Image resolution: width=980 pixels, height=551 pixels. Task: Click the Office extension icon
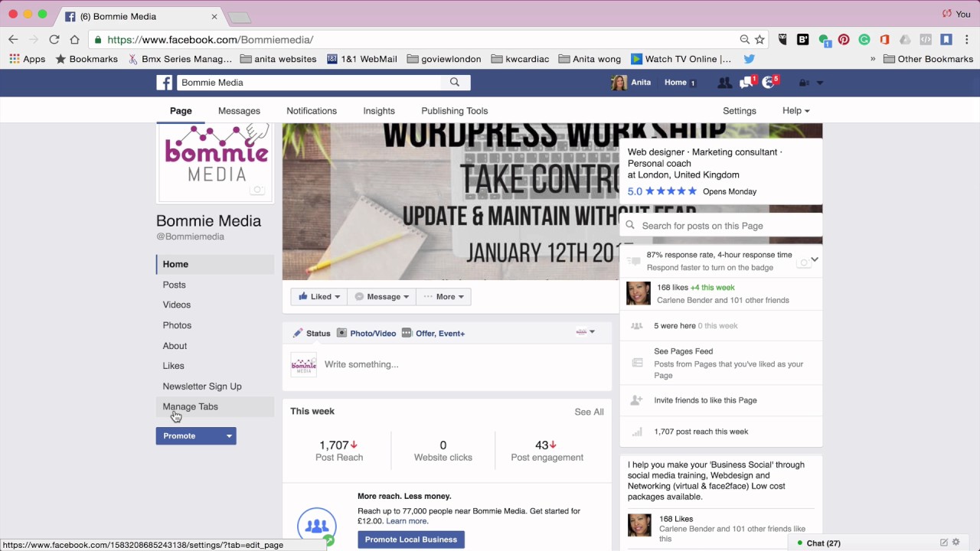[x=884, y=40]
